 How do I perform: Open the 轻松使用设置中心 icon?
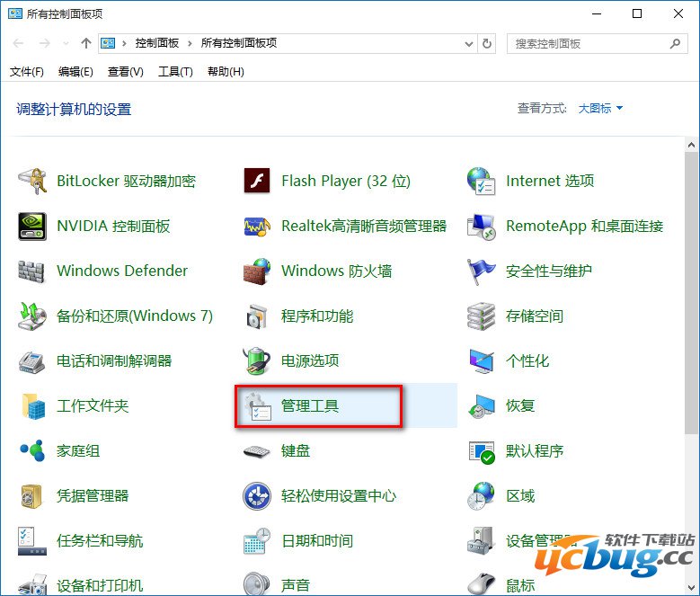(257, 495)
